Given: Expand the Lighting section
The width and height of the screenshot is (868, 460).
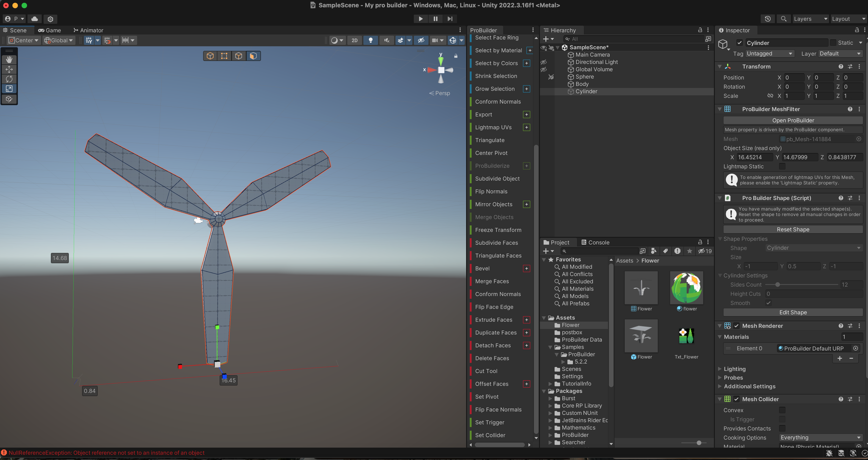Looking at the screenshot, I should (x=735, y=369).
